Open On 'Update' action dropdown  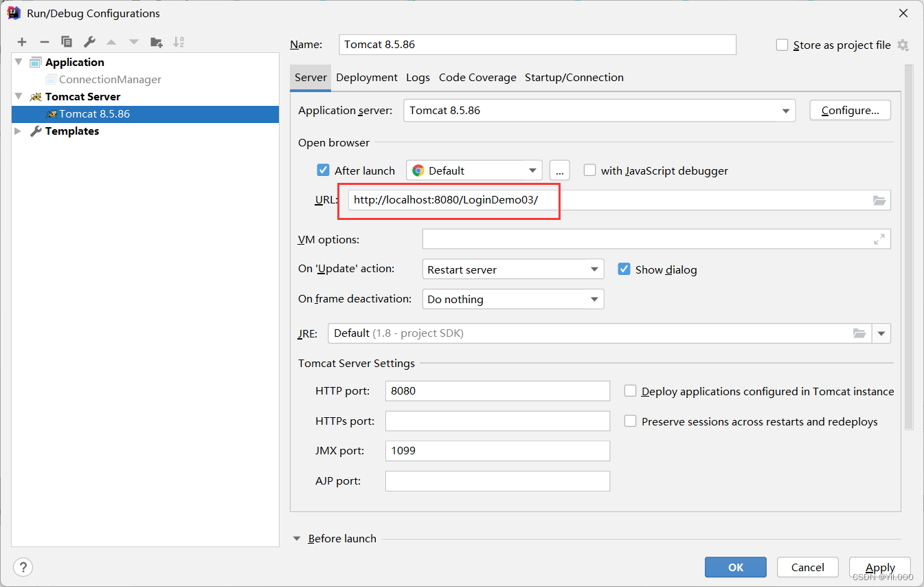[x=513, y=269]
